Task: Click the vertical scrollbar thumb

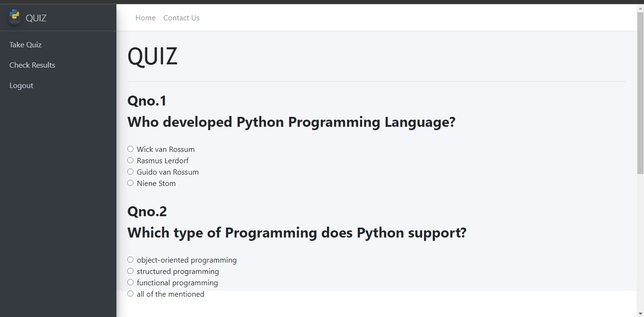Action: (640, 93)
